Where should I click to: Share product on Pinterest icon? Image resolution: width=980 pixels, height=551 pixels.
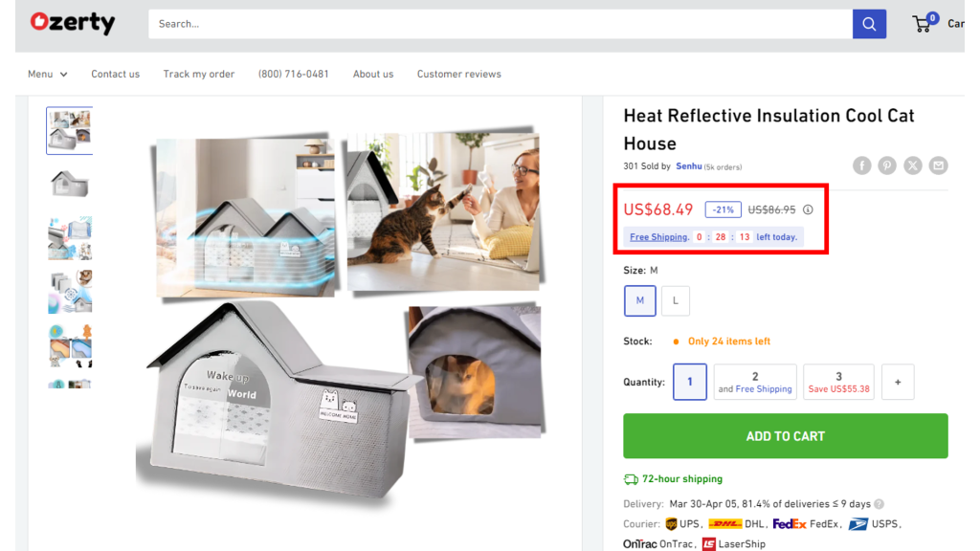[887, 165]
